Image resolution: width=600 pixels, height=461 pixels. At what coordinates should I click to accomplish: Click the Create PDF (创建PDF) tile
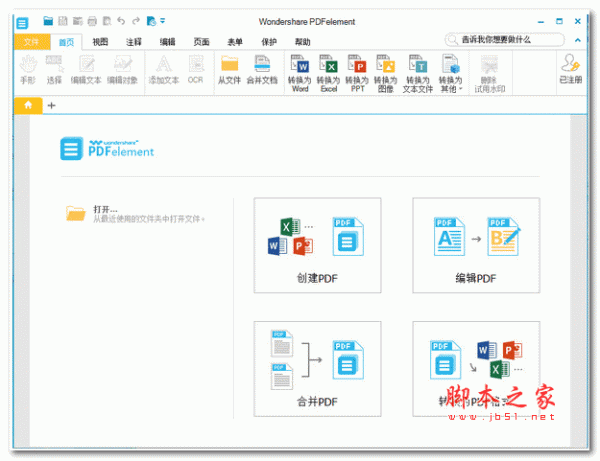(x=317, y=245)
